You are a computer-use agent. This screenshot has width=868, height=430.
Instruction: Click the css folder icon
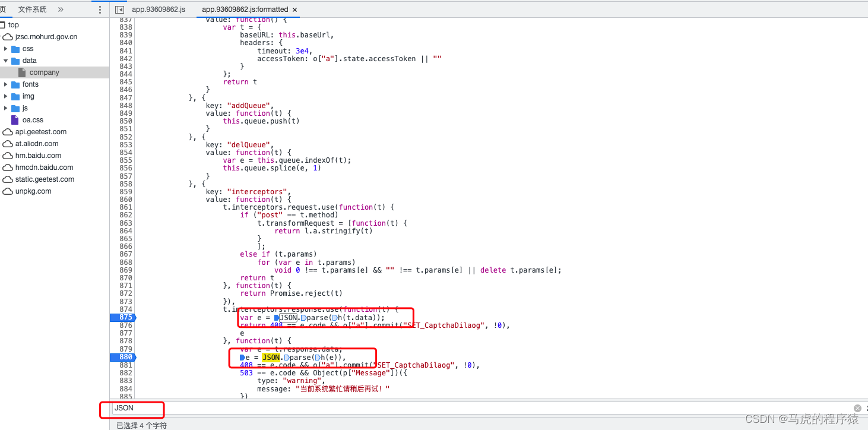click(x=15, y=49)
